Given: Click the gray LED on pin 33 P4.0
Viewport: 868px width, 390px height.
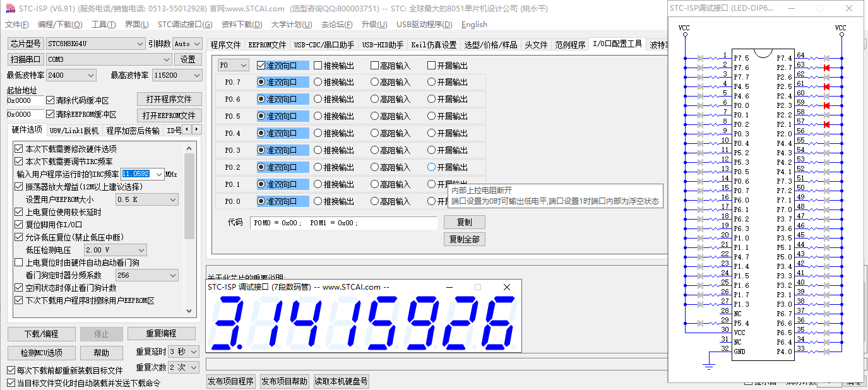Looking at the screenshot, I should [x=826, y=352].
